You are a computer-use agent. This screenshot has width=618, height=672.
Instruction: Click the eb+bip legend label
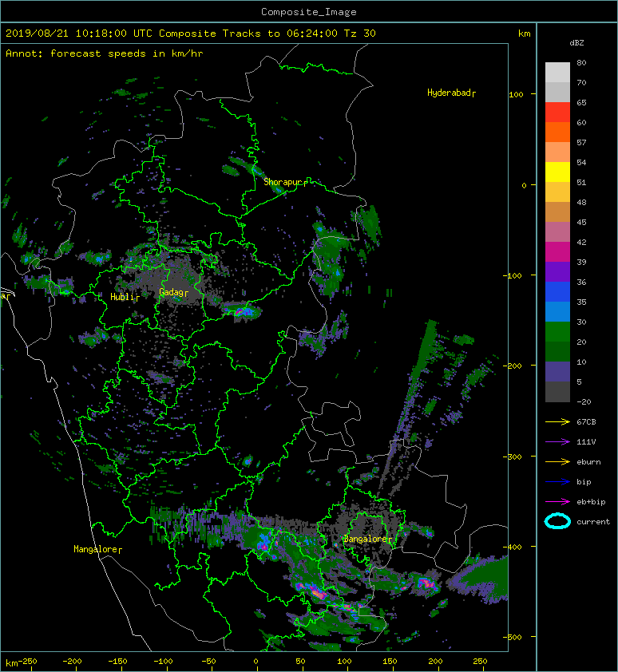tap(591, 502)
